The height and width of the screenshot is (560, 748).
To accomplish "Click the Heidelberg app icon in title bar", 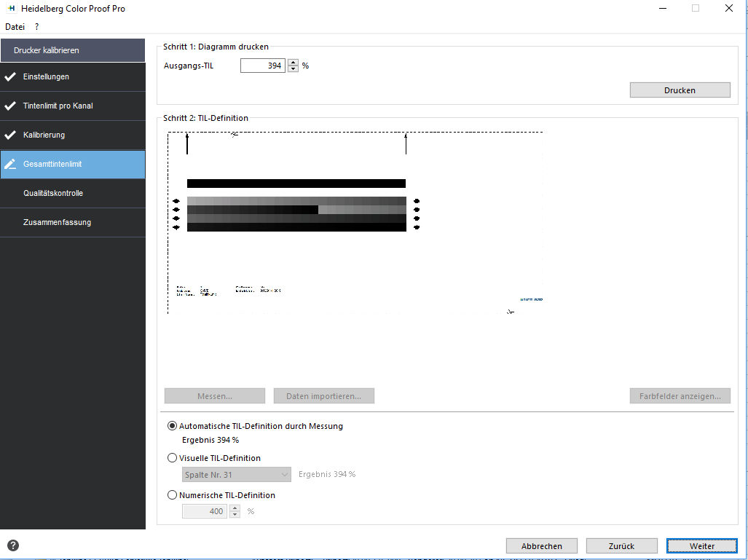I will tap(12, 8).
